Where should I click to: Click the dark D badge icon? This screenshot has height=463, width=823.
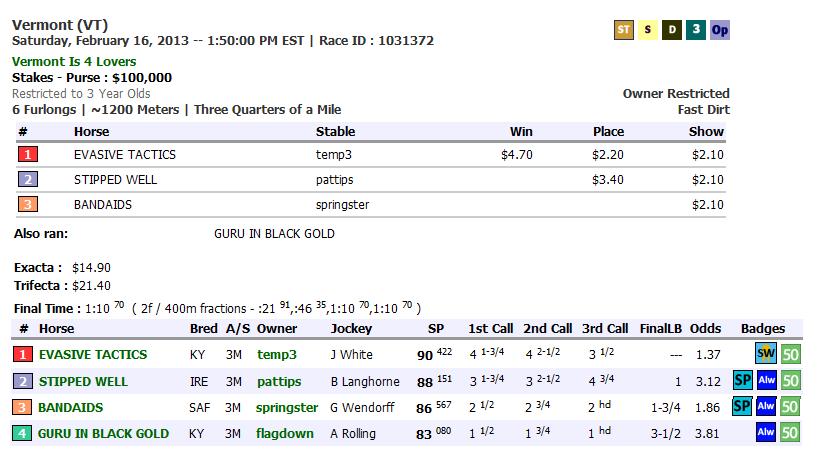(672, 30)
